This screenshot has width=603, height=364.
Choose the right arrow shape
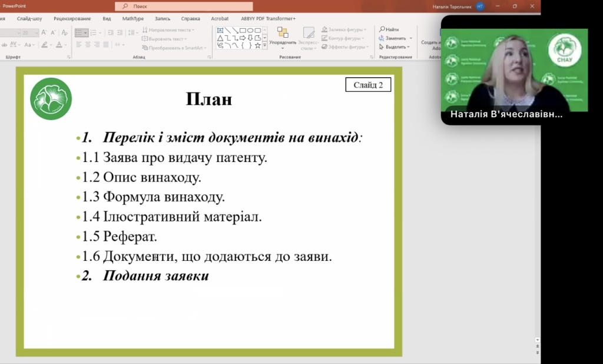coord(242,38)
